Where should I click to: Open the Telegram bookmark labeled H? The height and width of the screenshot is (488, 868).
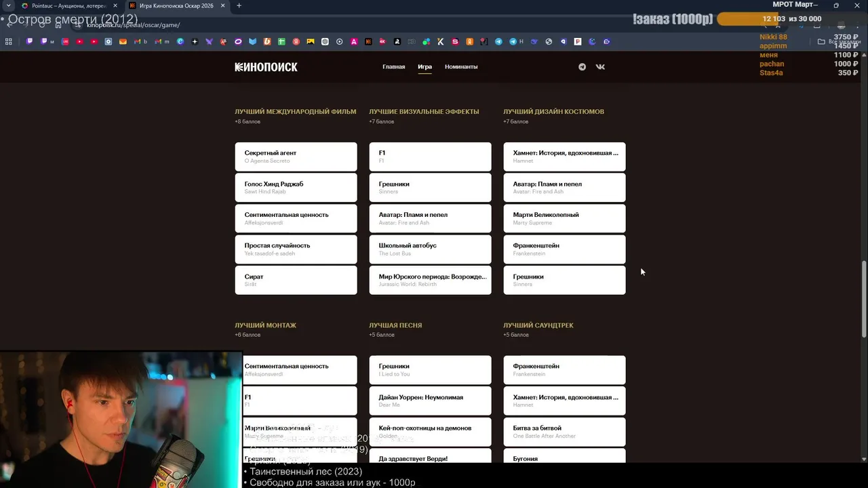tap(516, 41)
